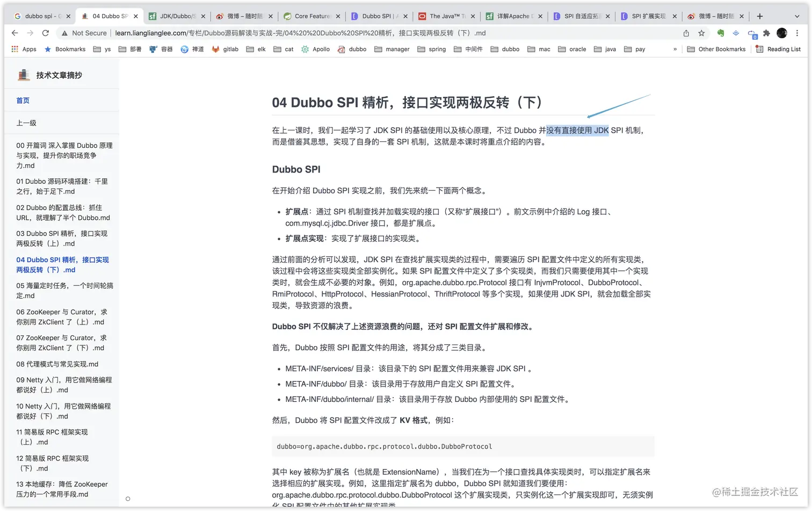812x511 pixels.
Task: Open the dubbo bookmark with pen icon
Action: (352, 49)
